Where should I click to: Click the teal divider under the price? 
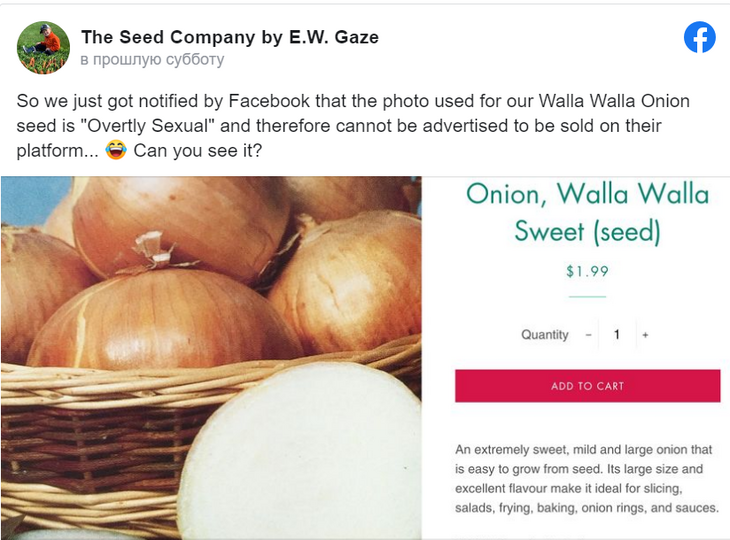pyautogui.click(x=587, y=297)
